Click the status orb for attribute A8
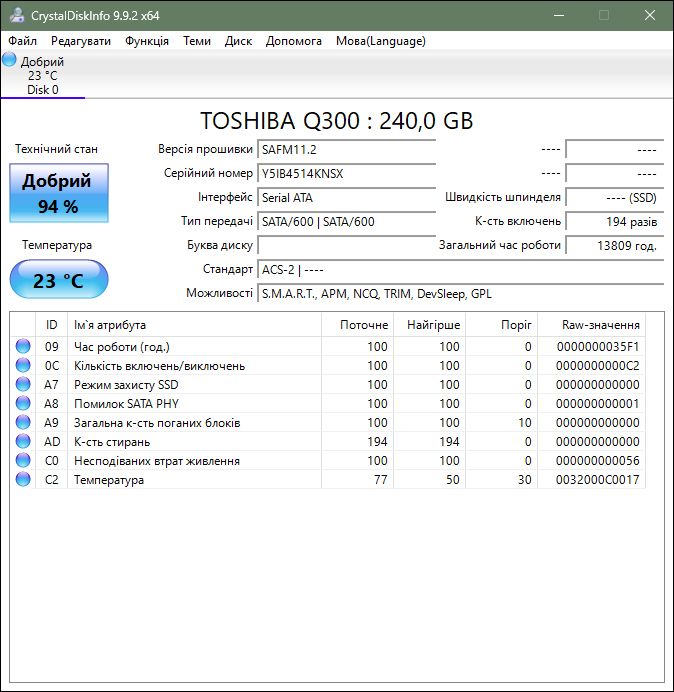This screenshot has height=692, width=674. 23,403
